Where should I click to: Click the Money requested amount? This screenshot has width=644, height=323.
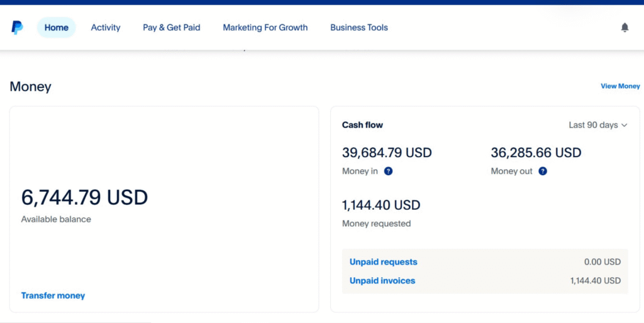click(381, 205)
